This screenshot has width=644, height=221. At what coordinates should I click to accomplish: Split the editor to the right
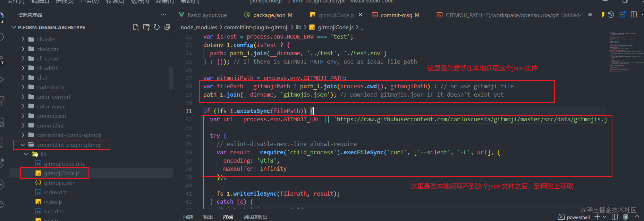(634, 15)
